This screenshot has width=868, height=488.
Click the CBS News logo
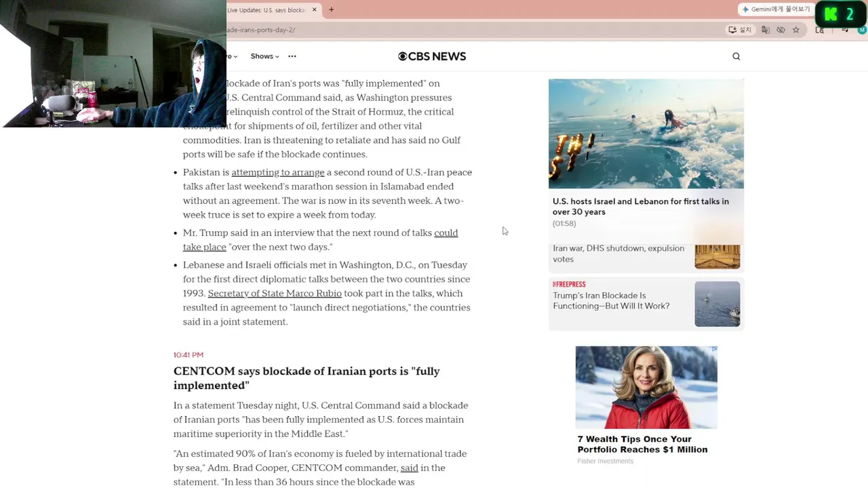432,56
